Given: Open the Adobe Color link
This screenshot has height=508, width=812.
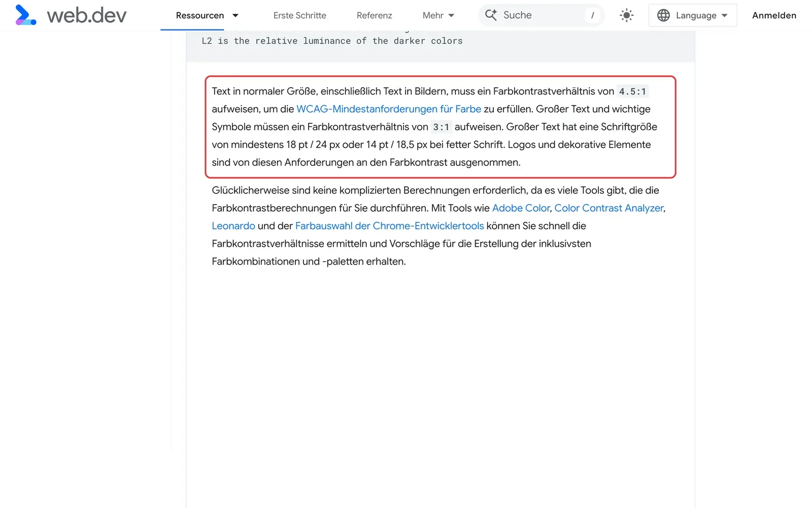Looking at the screenshot, I should [521, 208].
